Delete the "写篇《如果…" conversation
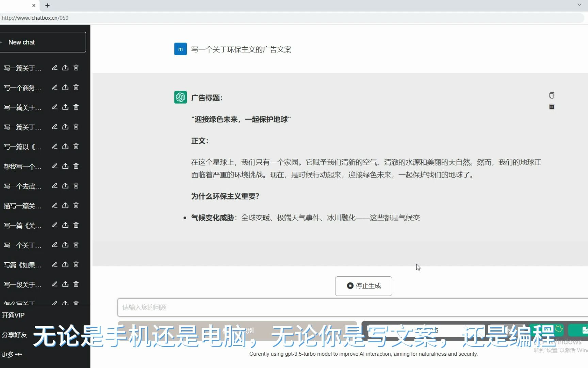This screenshot has width=588, height=368. [x=76, y=264]
